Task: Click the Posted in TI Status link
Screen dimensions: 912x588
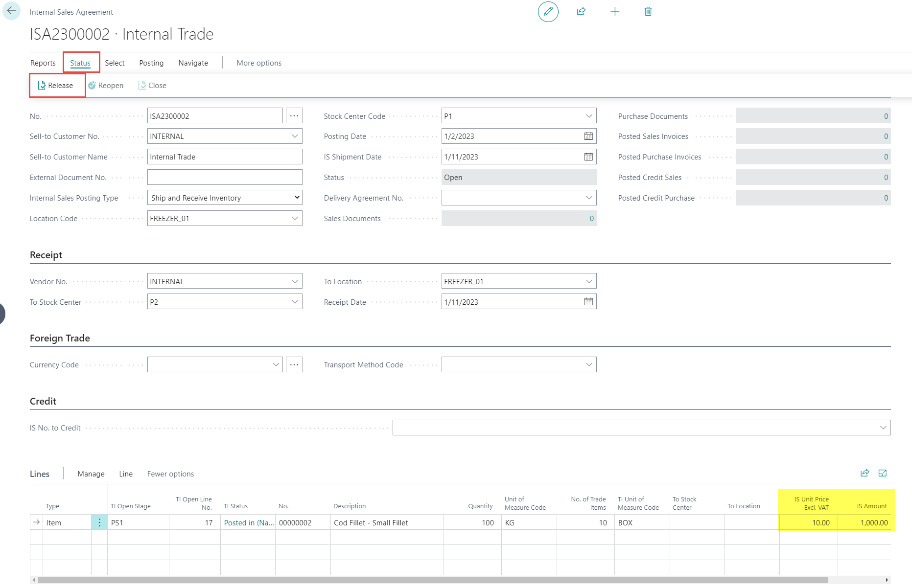Action: [248, 522]
